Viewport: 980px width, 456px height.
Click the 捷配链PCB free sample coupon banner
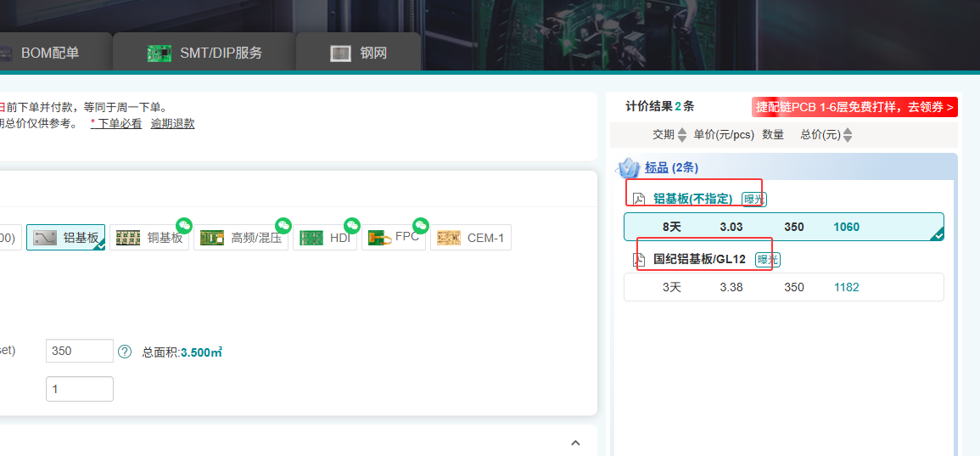854,107
